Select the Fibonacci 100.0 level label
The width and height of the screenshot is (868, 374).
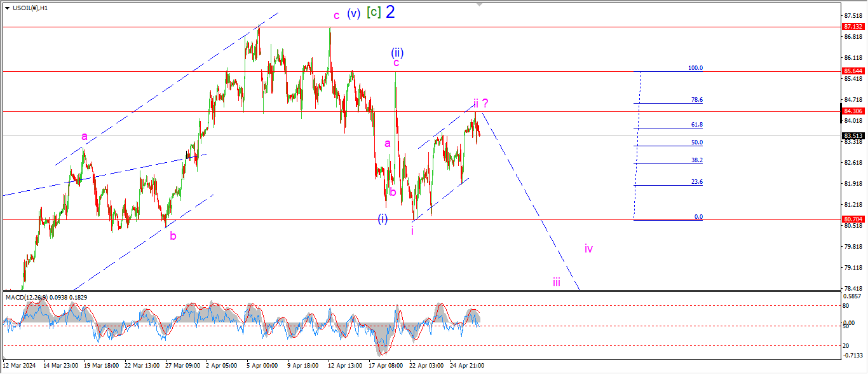(x=695, y=68)
